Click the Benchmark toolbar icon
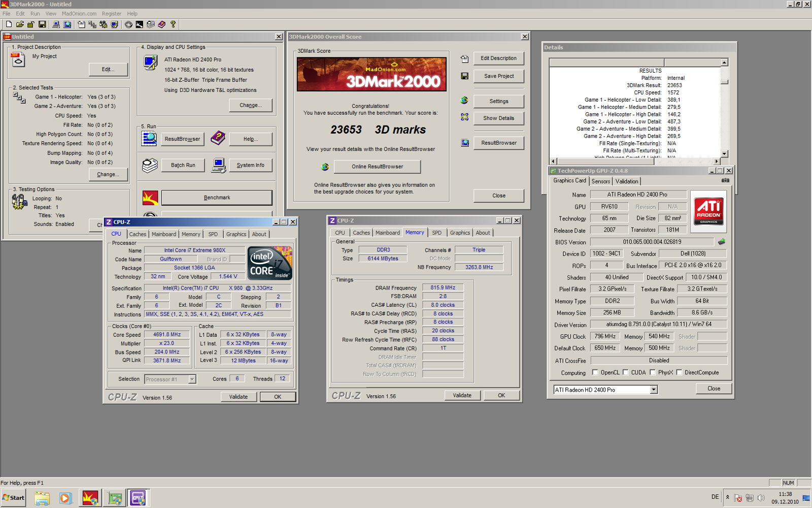This screenshot has width=812, height=508. coord(140,24)
